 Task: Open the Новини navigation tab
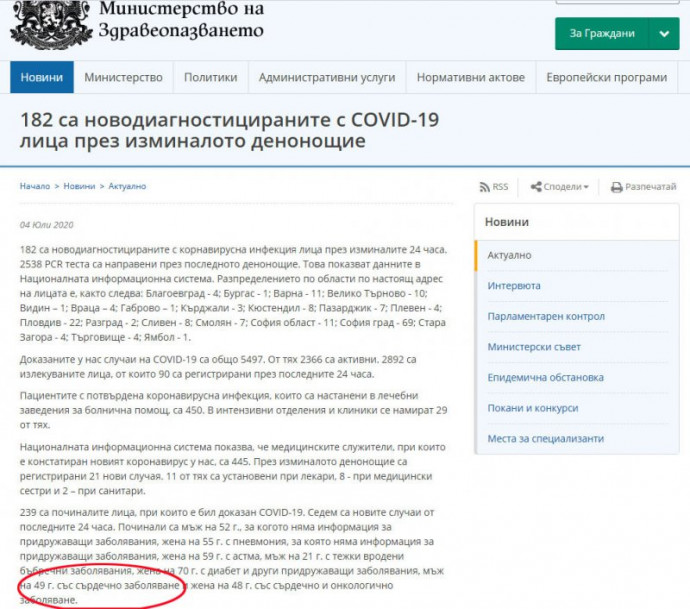pyautogui.click(x=42, y=77)
